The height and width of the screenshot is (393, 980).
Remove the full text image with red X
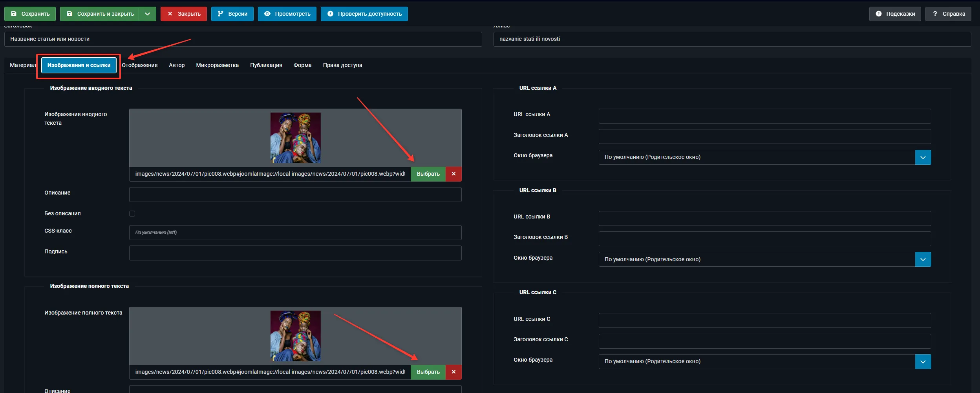[x=453, y=372]
